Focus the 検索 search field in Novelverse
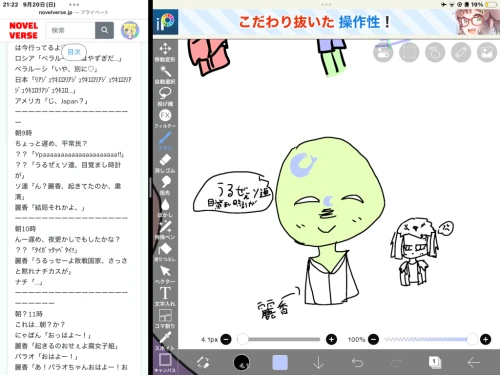Image resolution: width=500 pixels, height=375 pixels. coord(70,30)
